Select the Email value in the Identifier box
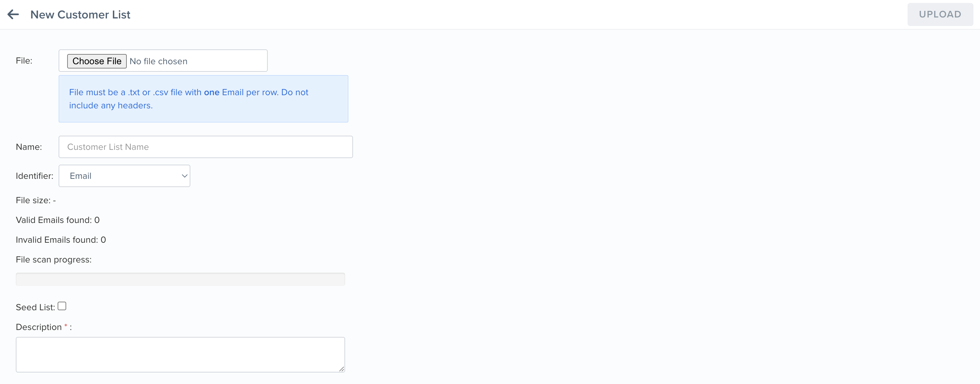This screenshot has width=980, height=384. 81,176
